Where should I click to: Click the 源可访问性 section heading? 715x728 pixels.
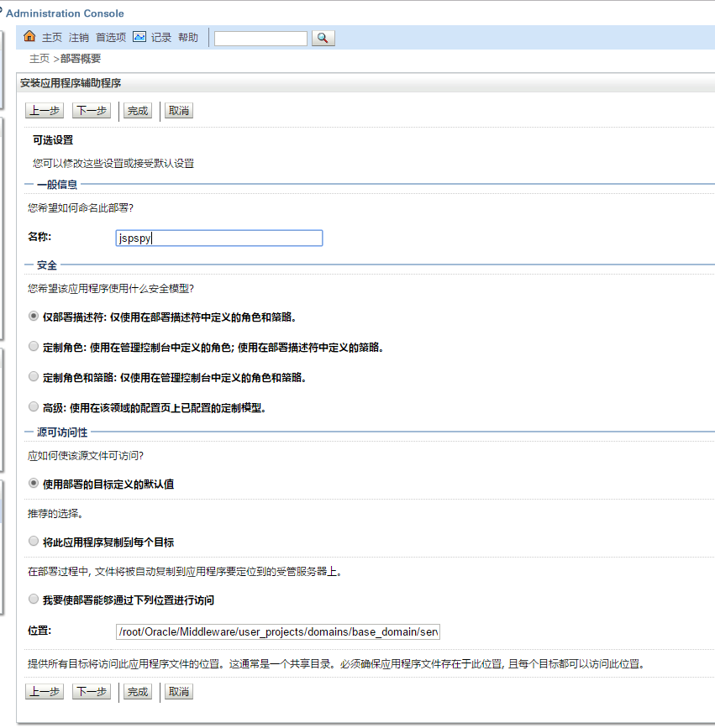click(62, 432)
